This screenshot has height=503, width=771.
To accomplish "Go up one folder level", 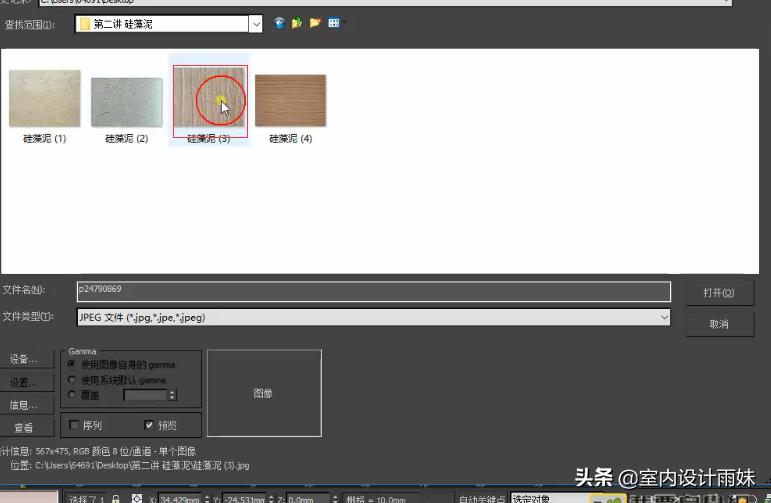I will coord(297,23).
